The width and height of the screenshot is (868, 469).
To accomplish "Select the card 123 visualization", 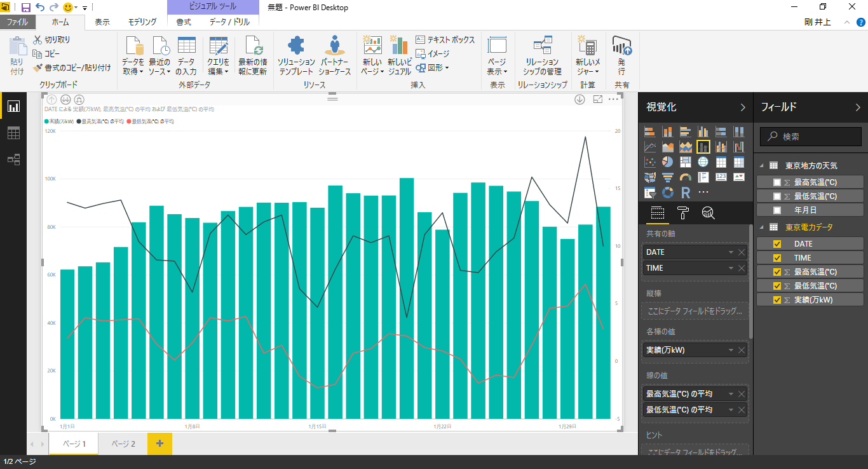I will pos(721,177).
